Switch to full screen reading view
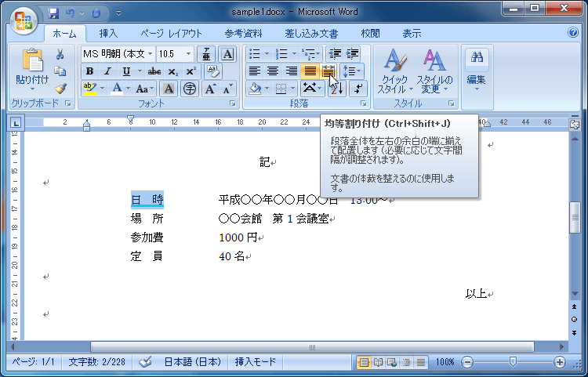588x377 pixels. pyautogui.click(x=378, y=362)
